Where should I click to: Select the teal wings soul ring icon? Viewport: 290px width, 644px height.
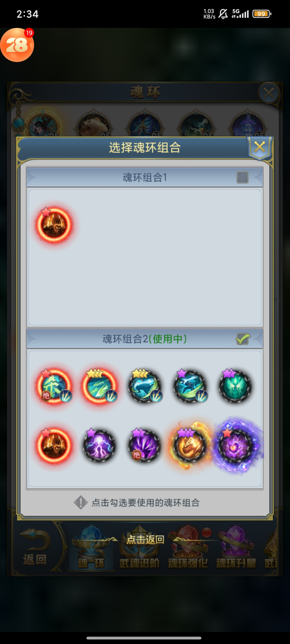tap(235, 386)
